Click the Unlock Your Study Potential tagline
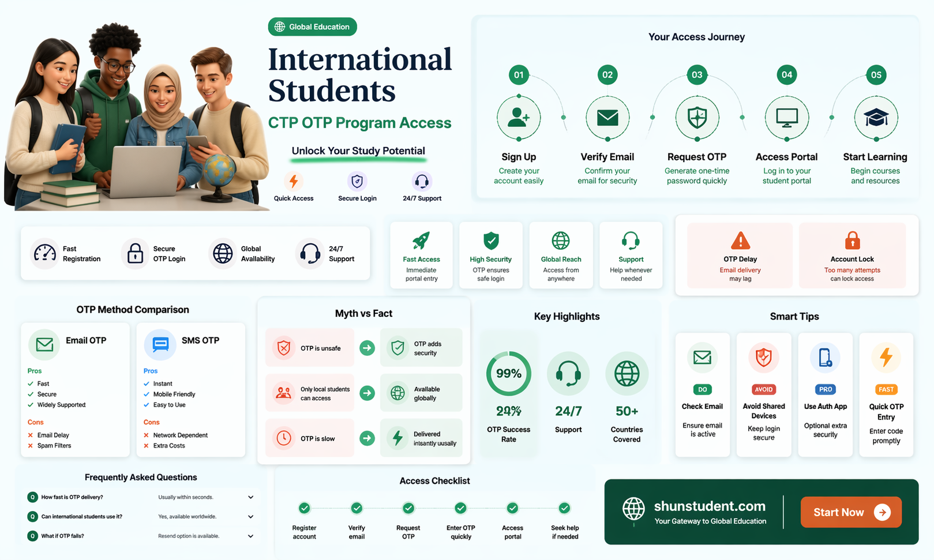 click(358, 151)
